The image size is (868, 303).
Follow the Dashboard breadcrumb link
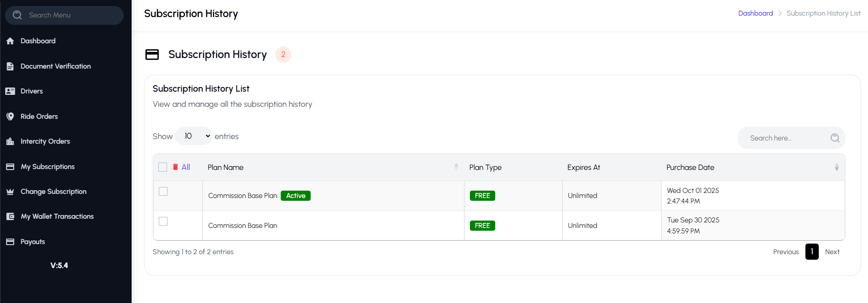[755, 13]
